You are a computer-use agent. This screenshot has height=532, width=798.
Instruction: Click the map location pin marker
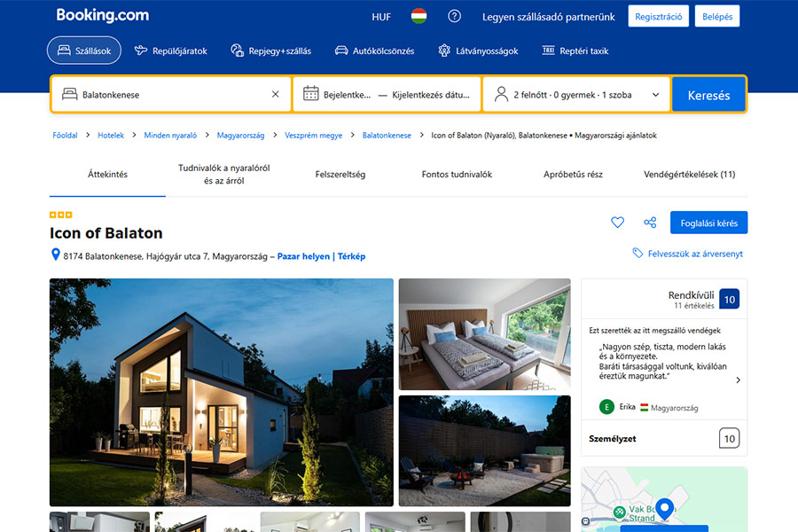(663, 508)
